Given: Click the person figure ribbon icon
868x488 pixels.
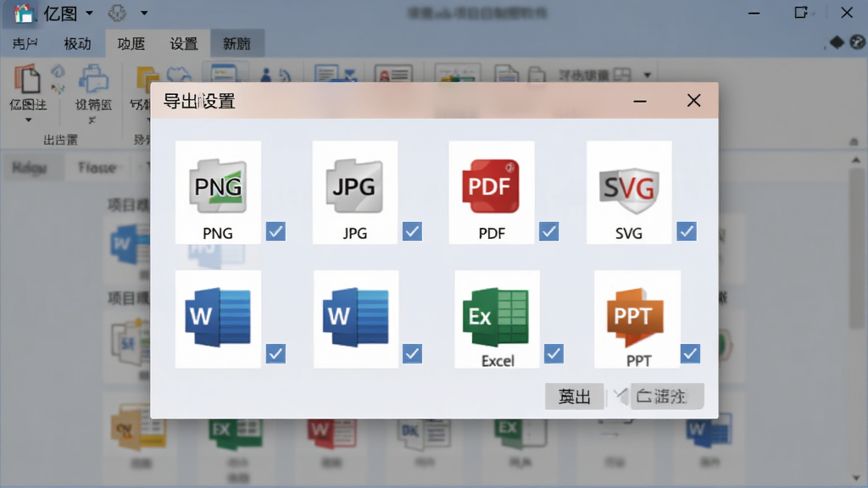Looking at the screenshot, I should click(x=265, y=75).
